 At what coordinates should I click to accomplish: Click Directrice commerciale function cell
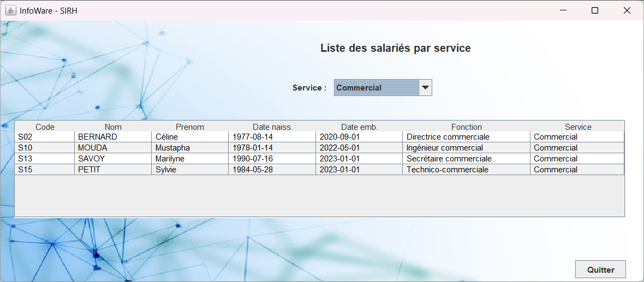tap(467, 137)
